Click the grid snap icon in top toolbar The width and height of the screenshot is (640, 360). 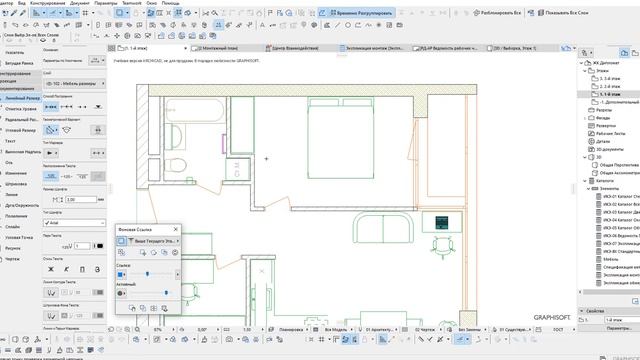(85, 13)
